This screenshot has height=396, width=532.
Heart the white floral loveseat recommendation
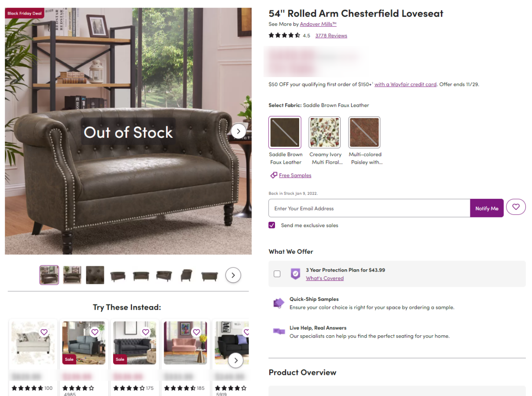tap(44, 332)
